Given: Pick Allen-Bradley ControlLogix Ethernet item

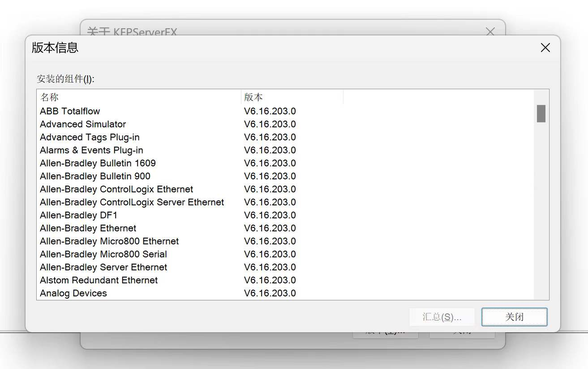Looking at the screenshot, I should [116, 189].
